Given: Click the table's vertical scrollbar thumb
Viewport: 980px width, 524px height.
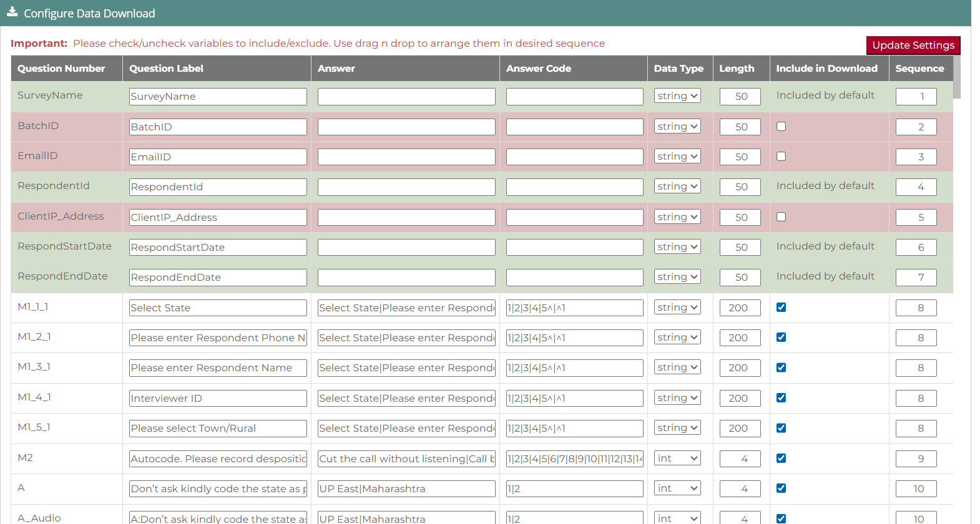Looking at the screenshot, I should (x=957, y=77).
